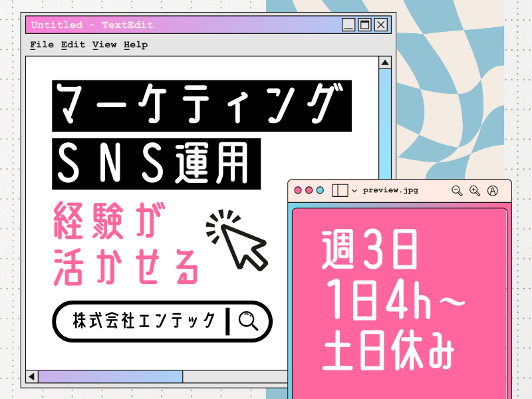
Task: Open the View menu
Action: click(x=104, y=45)
